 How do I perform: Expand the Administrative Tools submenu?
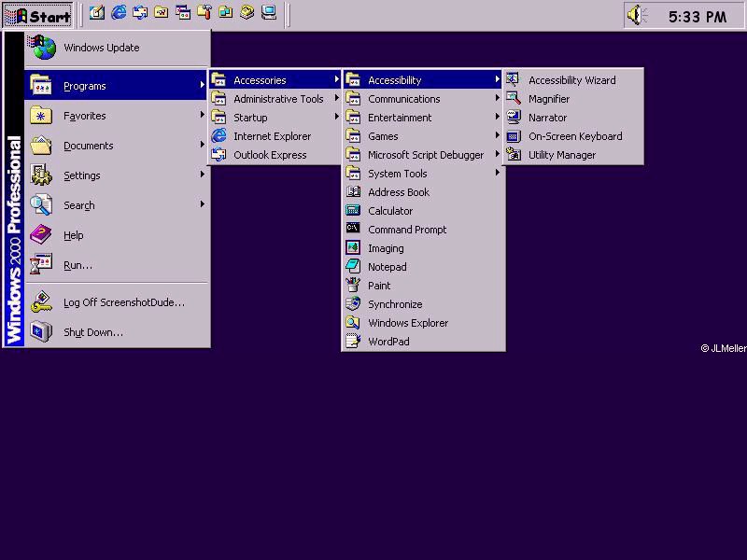(x=275, y=99)
